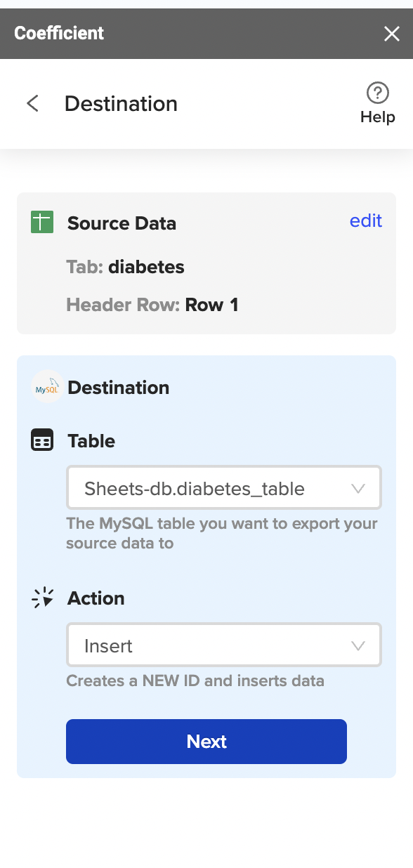Click the green Source Data sheet icon
Image resolution: width=413 pixels, height=868 pixels.
[42, 223]
